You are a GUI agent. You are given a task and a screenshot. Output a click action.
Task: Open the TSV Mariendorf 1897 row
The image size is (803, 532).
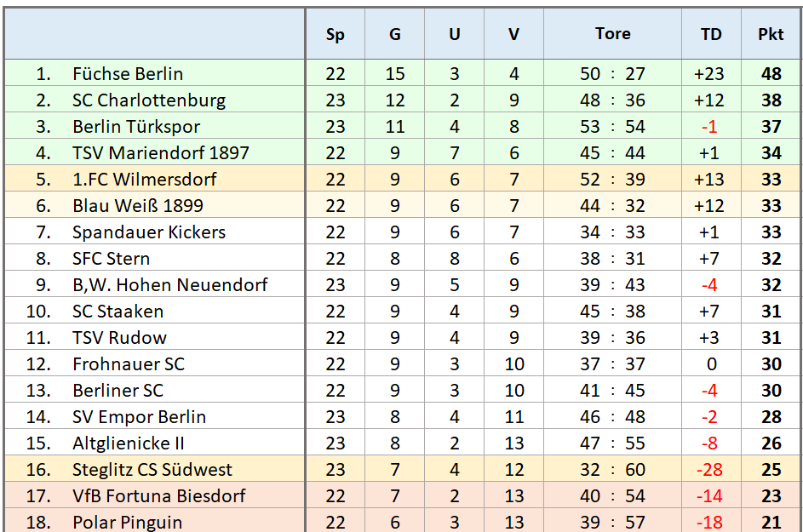161,153
